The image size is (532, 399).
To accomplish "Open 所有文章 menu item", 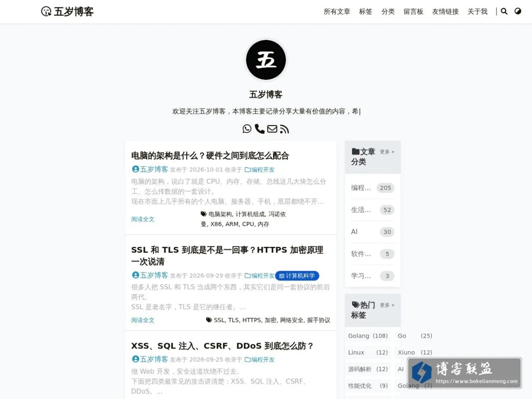I will point(337,12).
